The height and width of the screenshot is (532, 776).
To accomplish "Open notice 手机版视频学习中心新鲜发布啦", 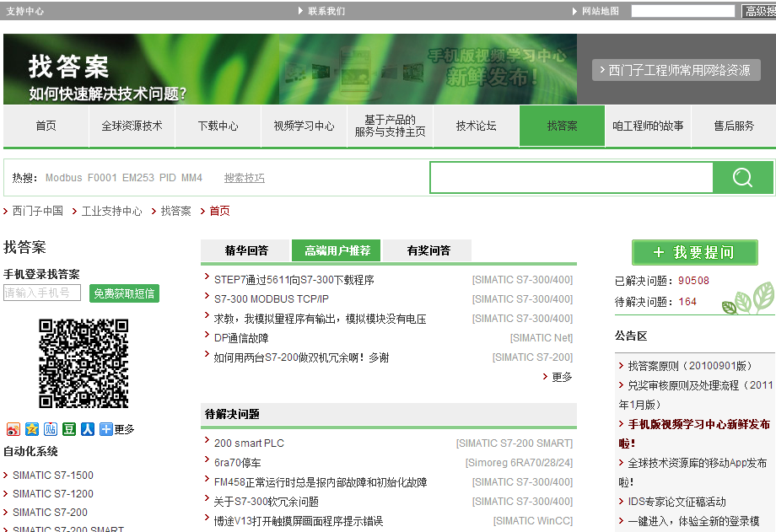I will (694, 433).
